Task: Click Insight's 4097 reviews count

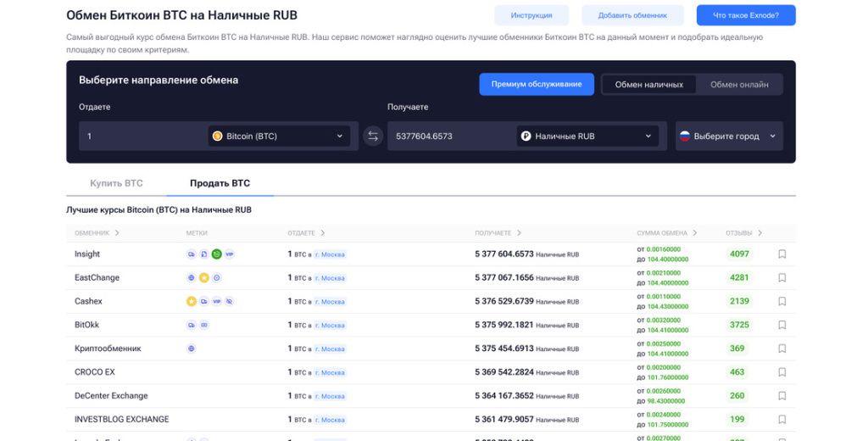Action: [739, 254]
